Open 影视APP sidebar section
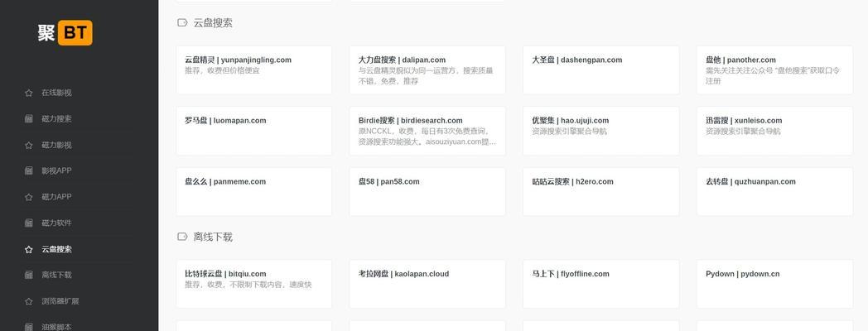The image size is (868, 331). pyautogui.click(x=56, y=171)
